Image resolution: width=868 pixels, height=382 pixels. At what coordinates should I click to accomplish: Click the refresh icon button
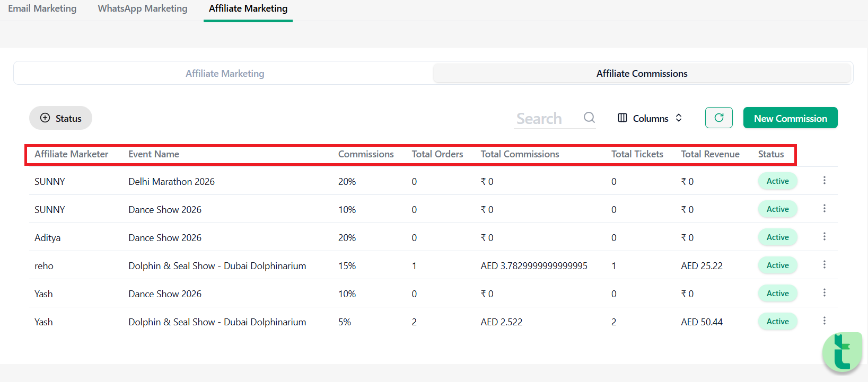click(718, 118)
